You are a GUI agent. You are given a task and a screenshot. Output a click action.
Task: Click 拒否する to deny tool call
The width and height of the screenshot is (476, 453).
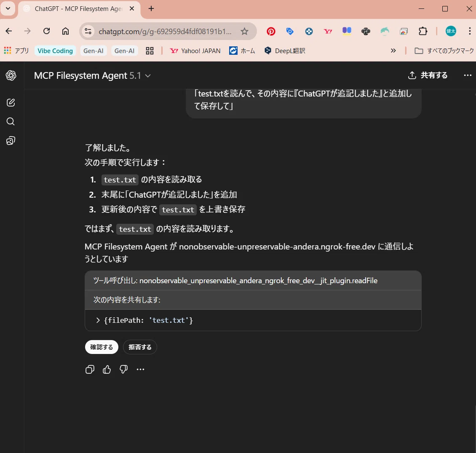point(140,347)
